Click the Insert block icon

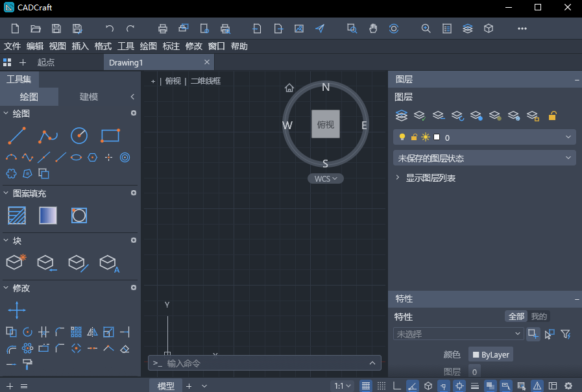point(47,263)
